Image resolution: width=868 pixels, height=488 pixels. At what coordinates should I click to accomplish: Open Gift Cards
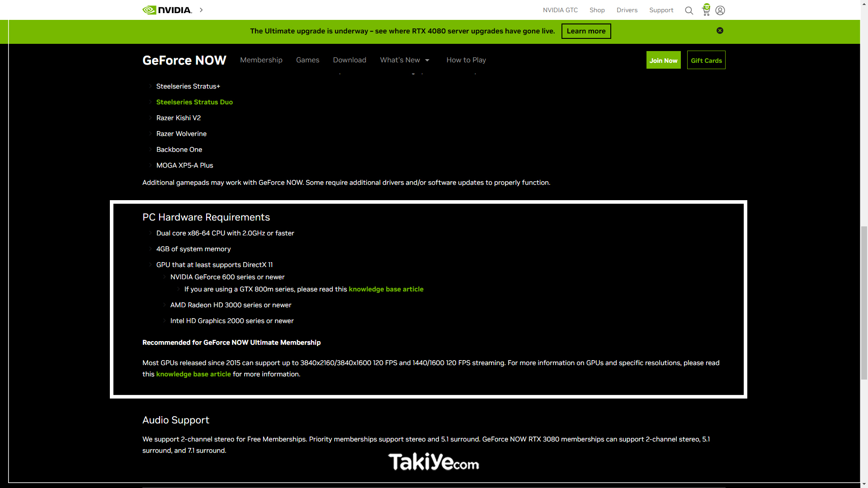point(706,60)
